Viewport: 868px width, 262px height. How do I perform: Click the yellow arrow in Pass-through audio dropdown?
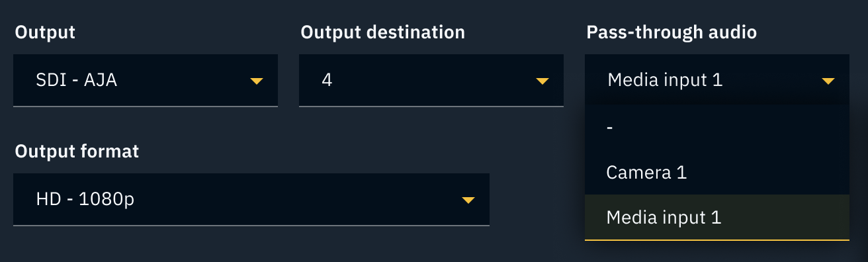pos(828,81)
